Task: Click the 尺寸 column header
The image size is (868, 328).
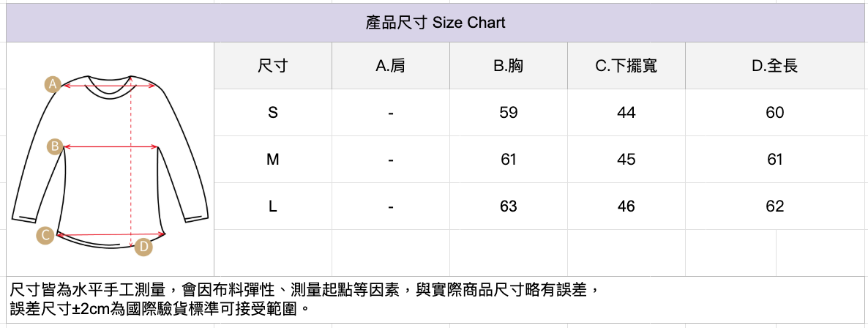Action: pyautogui.click(x=273, y=66)
